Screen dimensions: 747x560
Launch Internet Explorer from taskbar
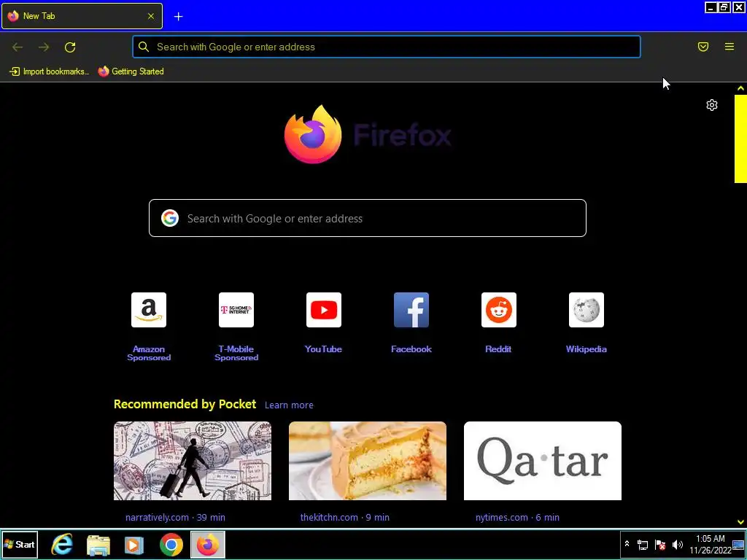pos(63,545)
